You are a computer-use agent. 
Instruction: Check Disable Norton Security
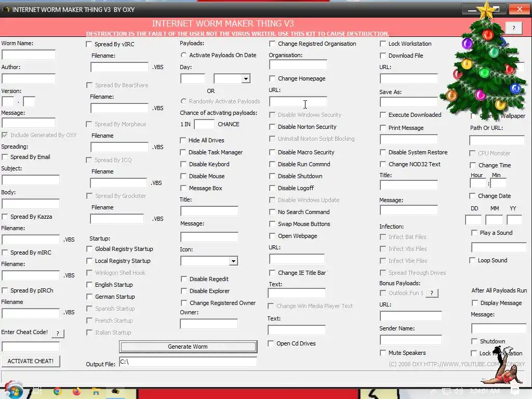[272, 127]
